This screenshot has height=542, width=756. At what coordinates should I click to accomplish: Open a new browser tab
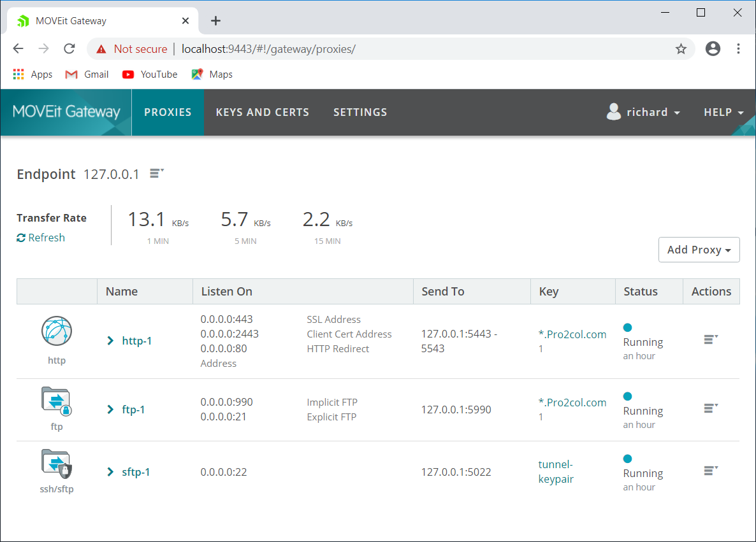pos(215,21)
